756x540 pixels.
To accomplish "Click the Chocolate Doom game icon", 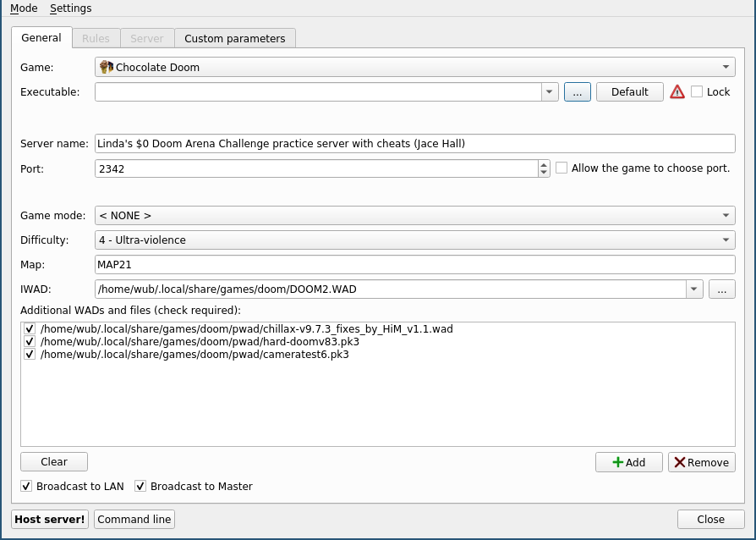I will [x=106, y=67].
